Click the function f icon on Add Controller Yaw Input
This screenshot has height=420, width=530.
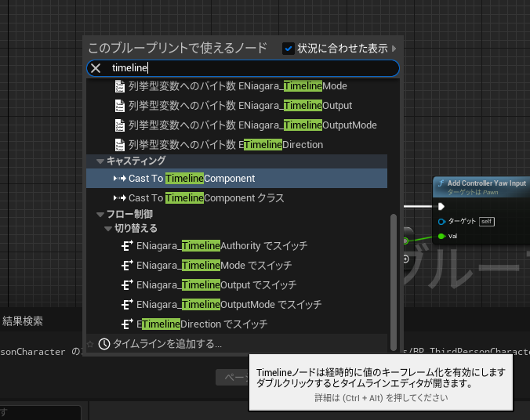[441, 183]
